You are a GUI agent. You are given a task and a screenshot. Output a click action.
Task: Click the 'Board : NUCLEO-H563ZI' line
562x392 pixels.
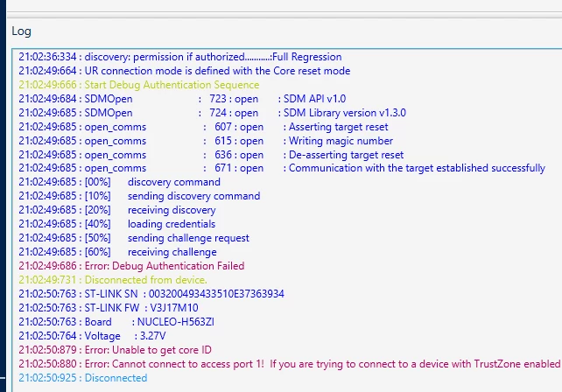[116, 321]
